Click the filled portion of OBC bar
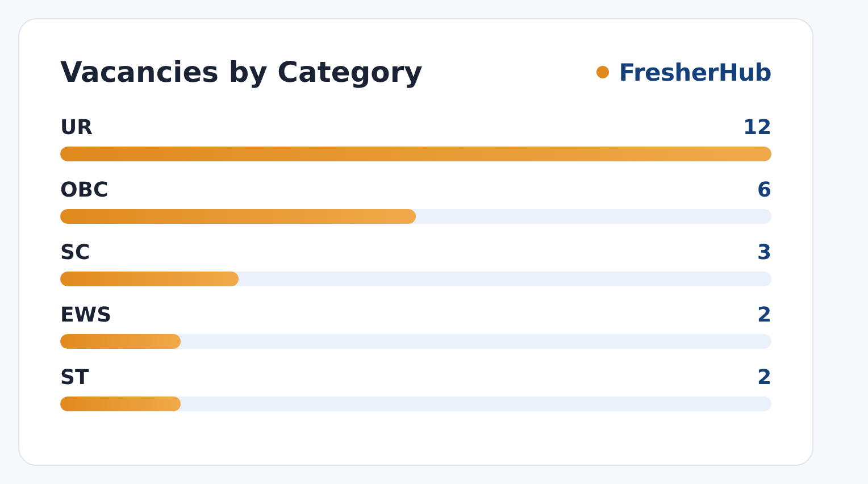Image resolution: width=868 pixels, height=484 pixels. 238,216
